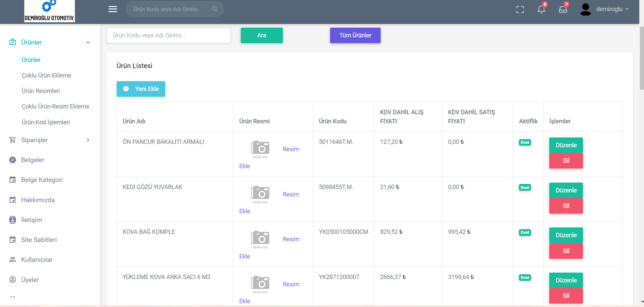Click the Evet badge for ÖN PANCUR BAKALİTİ ARMALI

tap(525, 143)
